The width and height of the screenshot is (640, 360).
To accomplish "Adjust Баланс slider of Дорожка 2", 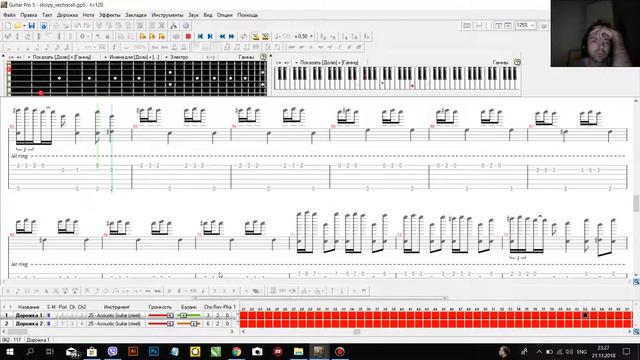I will click(x=189, y=324).
